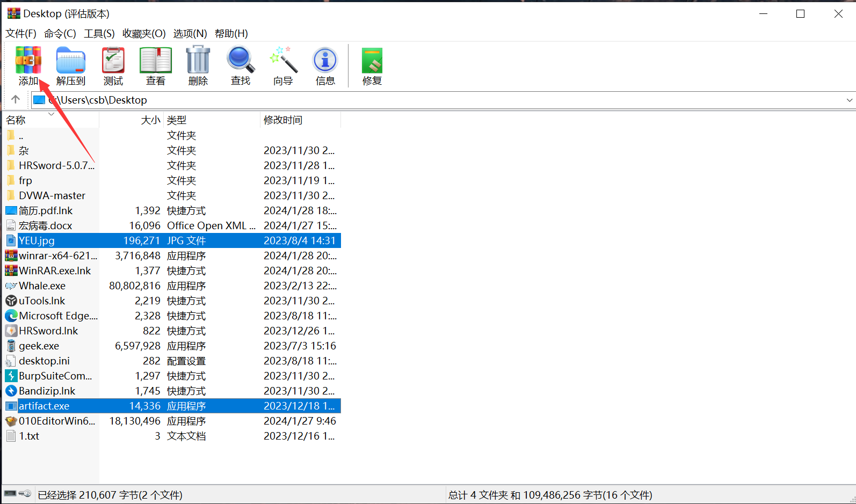Open the Favorites (收藏夹) menu
856x504 pixels.
[x=144, y=33]
